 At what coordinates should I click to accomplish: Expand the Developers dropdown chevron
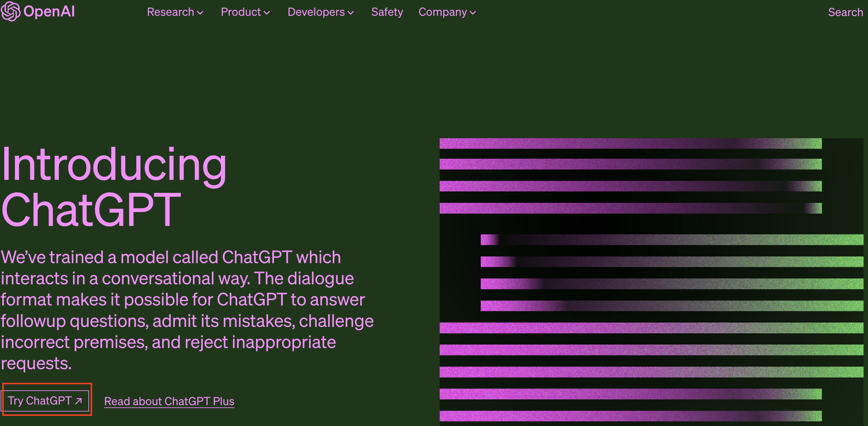[351, 13]
